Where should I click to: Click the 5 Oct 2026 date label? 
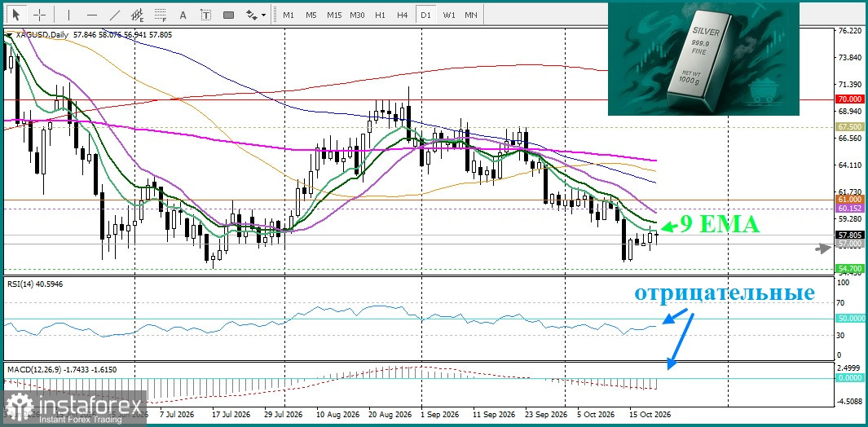pos(596,414)
